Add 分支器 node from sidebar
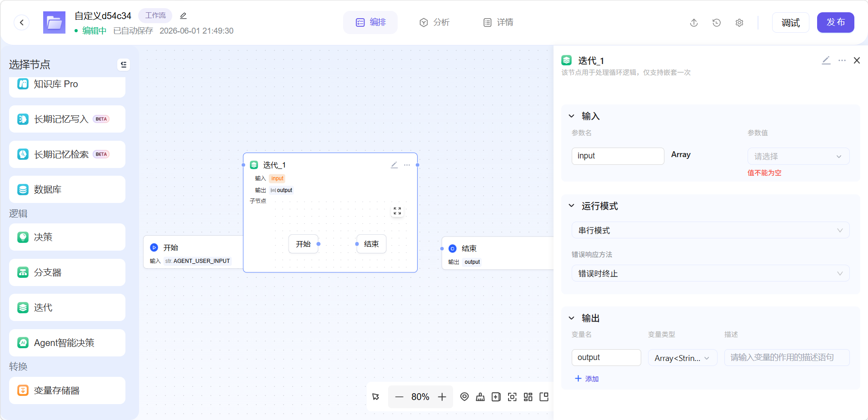Screen dimensions: 868x420 (67, 272)
